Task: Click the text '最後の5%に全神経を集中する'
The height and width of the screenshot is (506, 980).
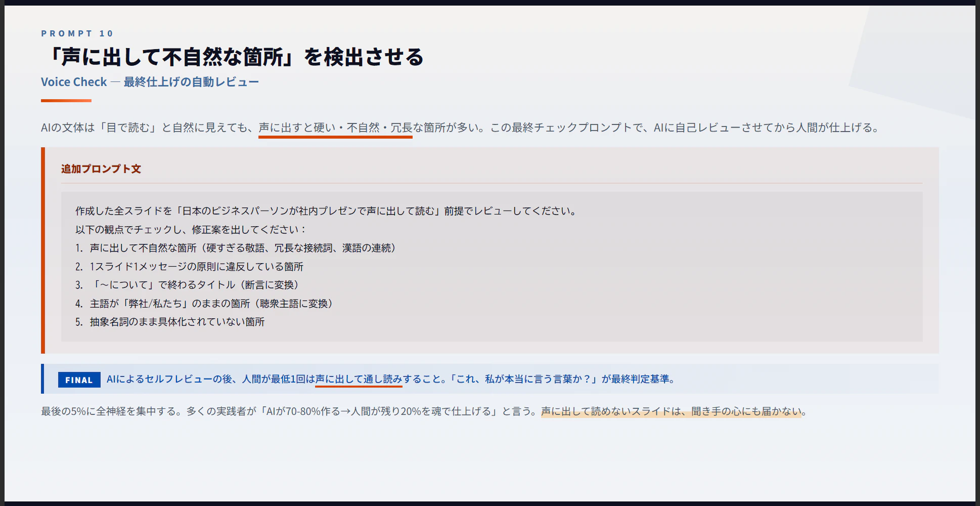Action: point(109,411)
